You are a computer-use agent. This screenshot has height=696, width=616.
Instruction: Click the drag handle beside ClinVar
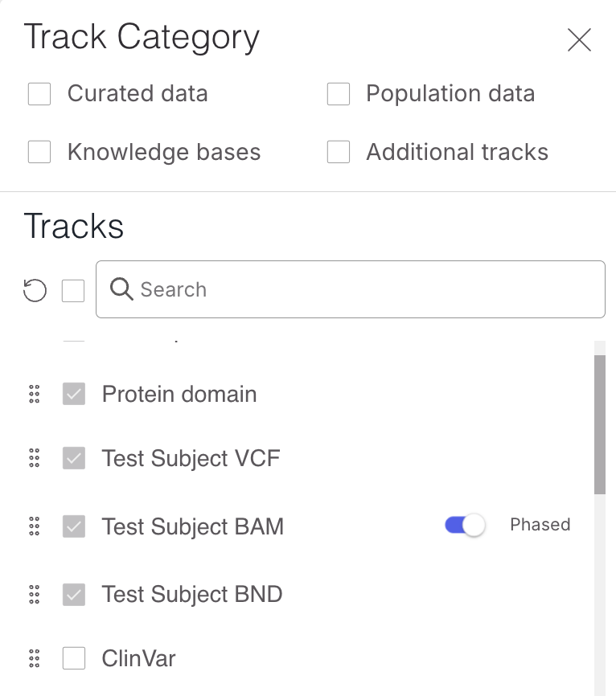(x=34, y=659)
